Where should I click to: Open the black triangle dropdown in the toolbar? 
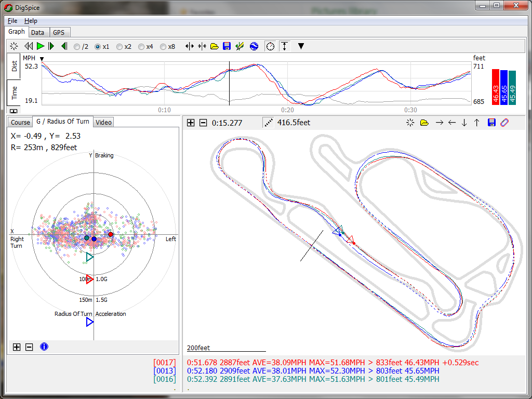coord(301,46)
